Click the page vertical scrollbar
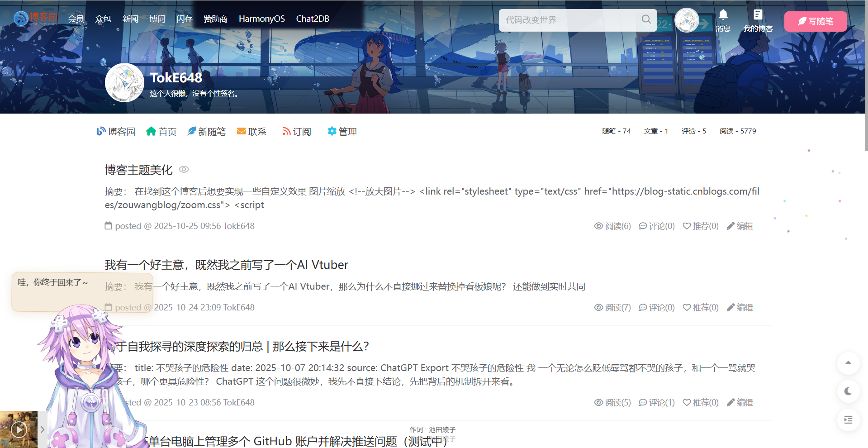The width and height of the screenshot is (868, 448). point(866,75)
